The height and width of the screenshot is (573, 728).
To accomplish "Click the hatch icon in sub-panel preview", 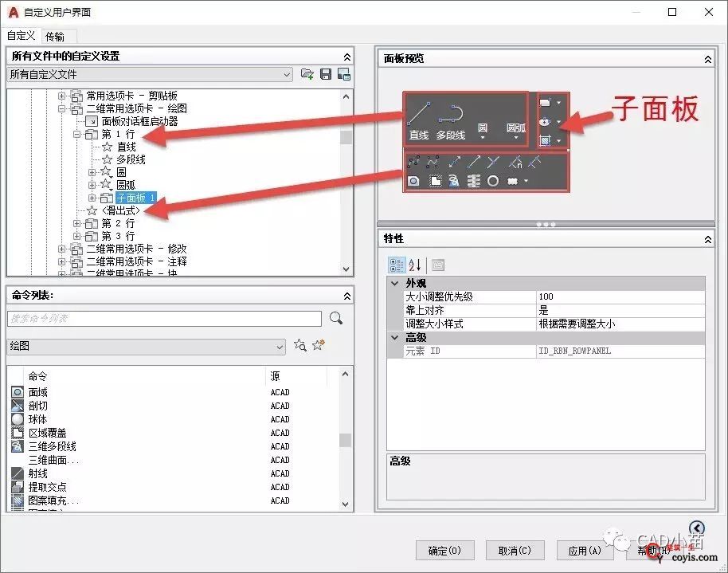I will point(546,140).
